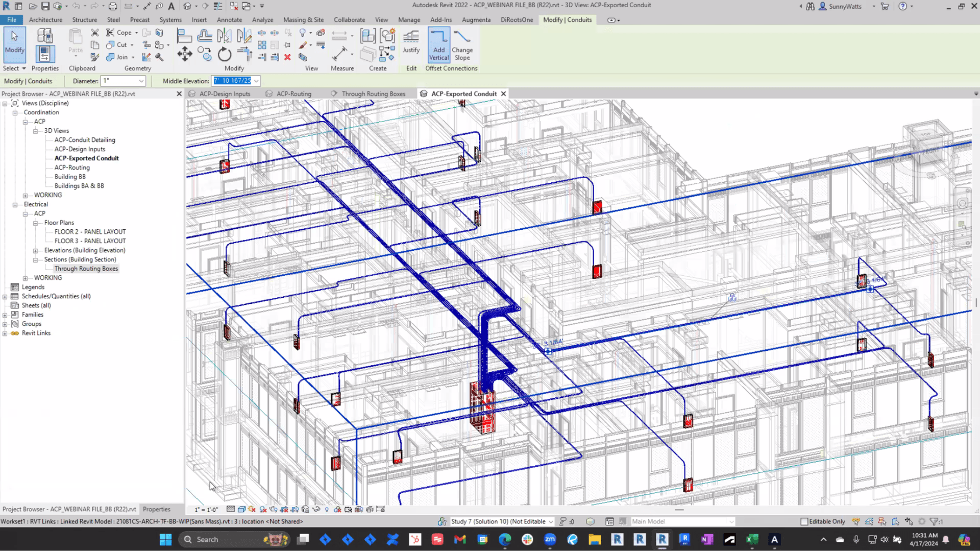980x551 pixels.
Task: Open Windows Start menu
Action: pyautogui.click(x=165, y=539)
